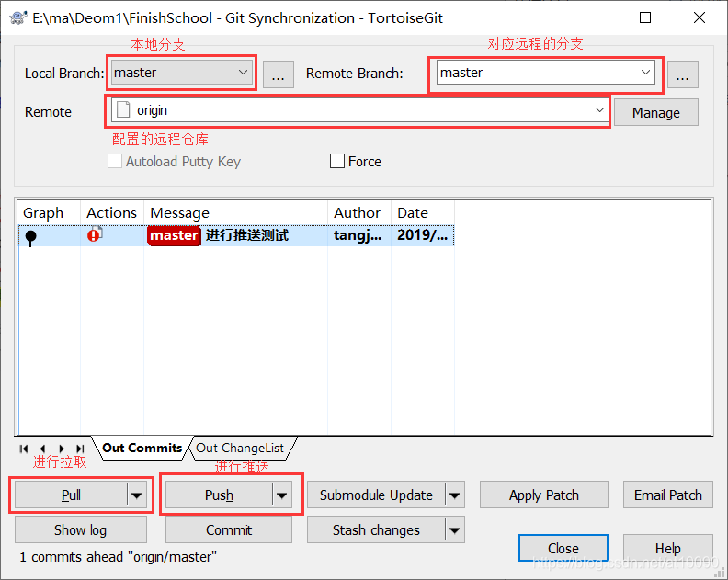
Task: Select the commit message 进行推送测试
Action: (247, 235)
